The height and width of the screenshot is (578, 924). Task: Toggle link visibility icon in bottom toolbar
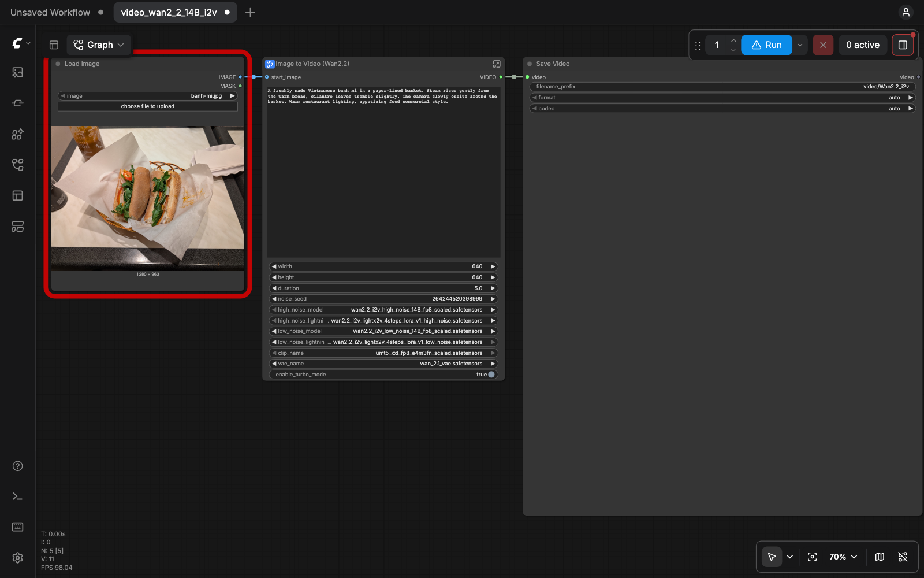click(903, 557)
